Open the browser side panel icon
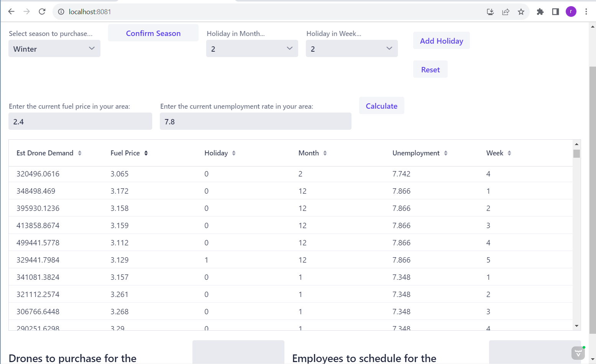 tap(555, 12)
